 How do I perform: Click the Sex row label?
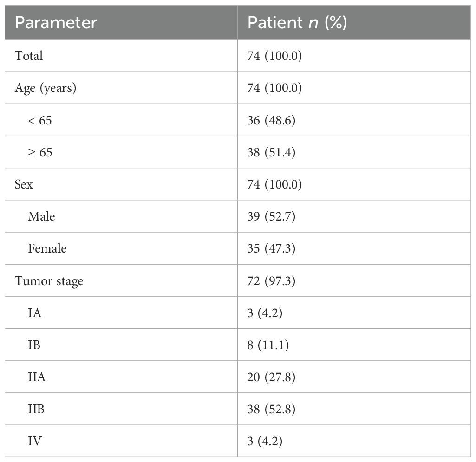pos(24,184)
